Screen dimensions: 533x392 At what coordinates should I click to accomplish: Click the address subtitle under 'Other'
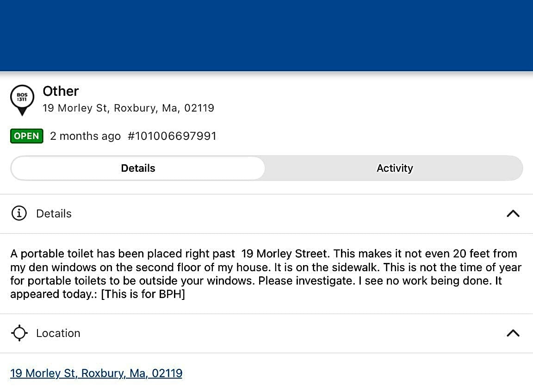129,108
